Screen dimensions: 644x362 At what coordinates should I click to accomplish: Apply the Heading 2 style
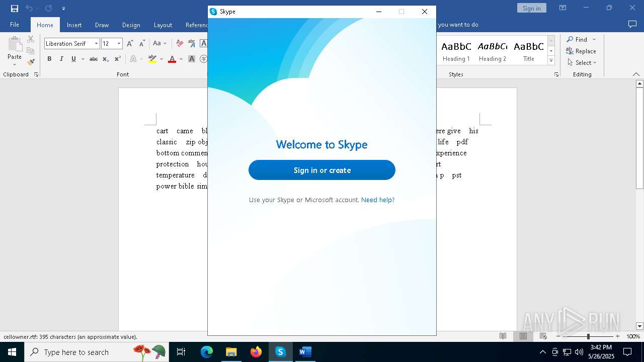pyautogui.click(x=493, y=51)
